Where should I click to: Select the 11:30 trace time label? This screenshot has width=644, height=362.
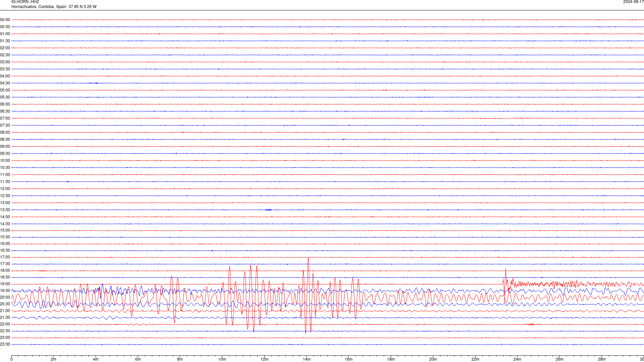click(x=5, y=182)
